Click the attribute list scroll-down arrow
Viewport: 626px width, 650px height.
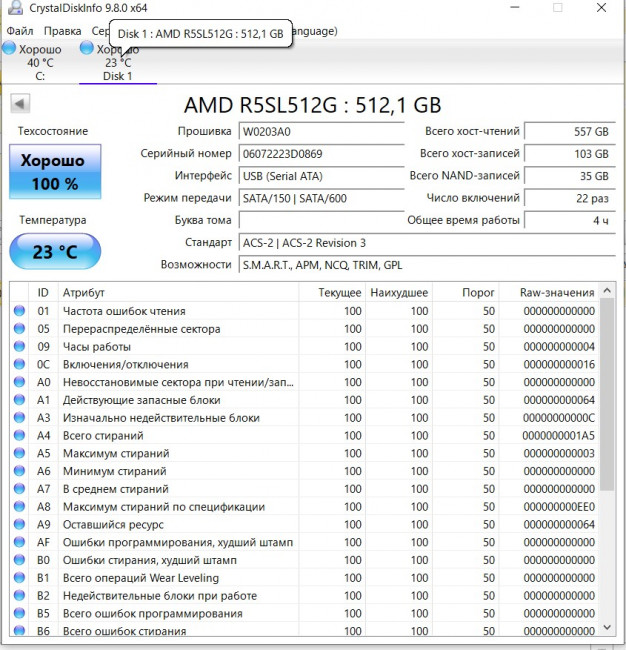coord(607,628)
